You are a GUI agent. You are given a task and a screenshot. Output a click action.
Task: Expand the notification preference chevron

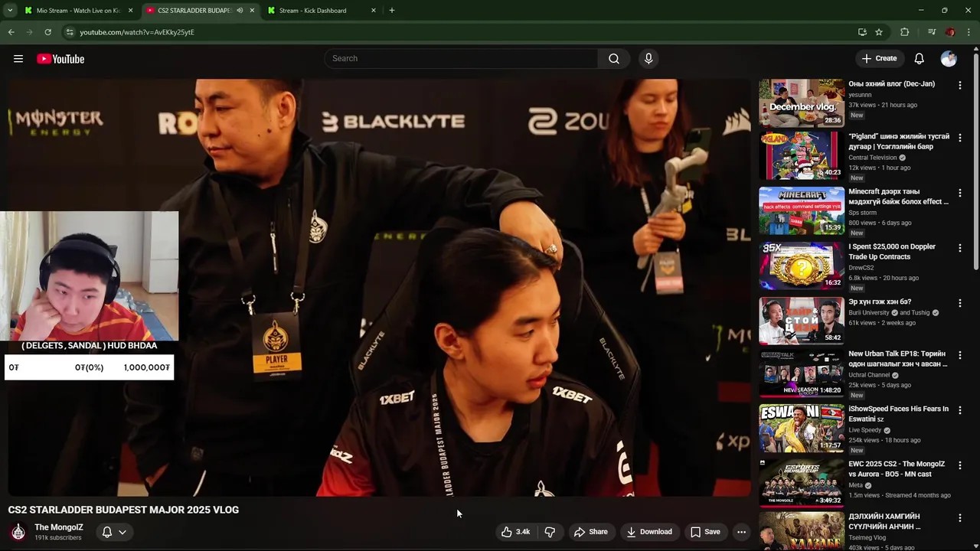point(122,532)
